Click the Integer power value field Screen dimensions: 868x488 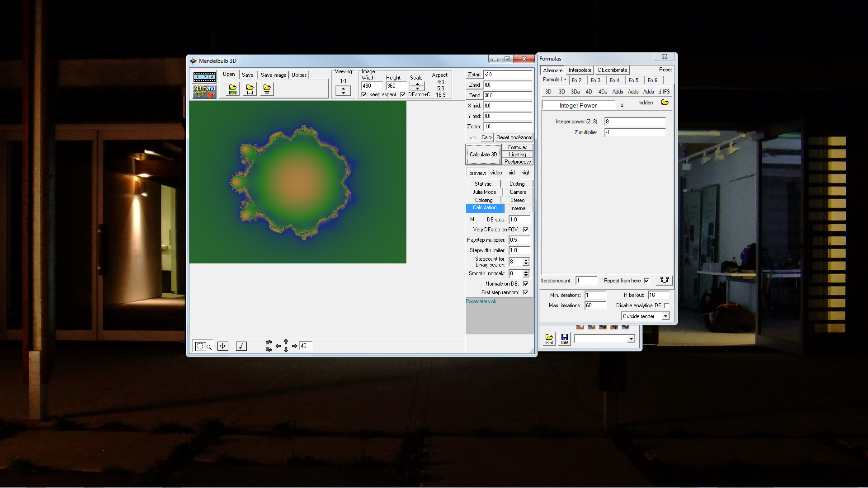pyautogui.click(x=635, y=122)
